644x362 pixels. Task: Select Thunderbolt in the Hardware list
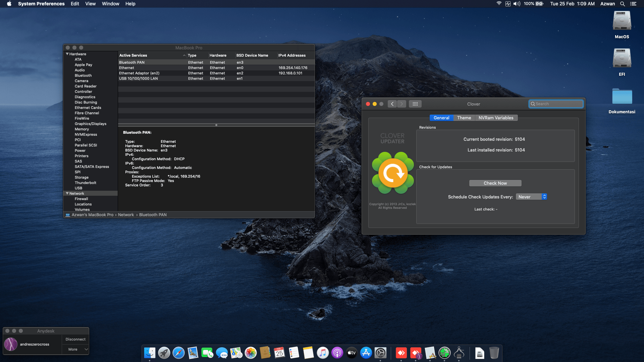[86, 183]
